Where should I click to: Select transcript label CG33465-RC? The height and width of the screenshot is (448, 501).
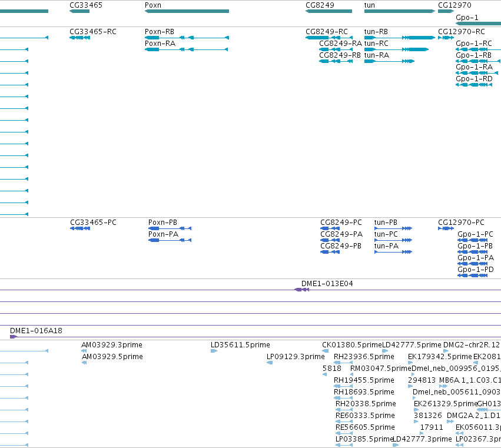pyautogui.click(x=93, y=32)
